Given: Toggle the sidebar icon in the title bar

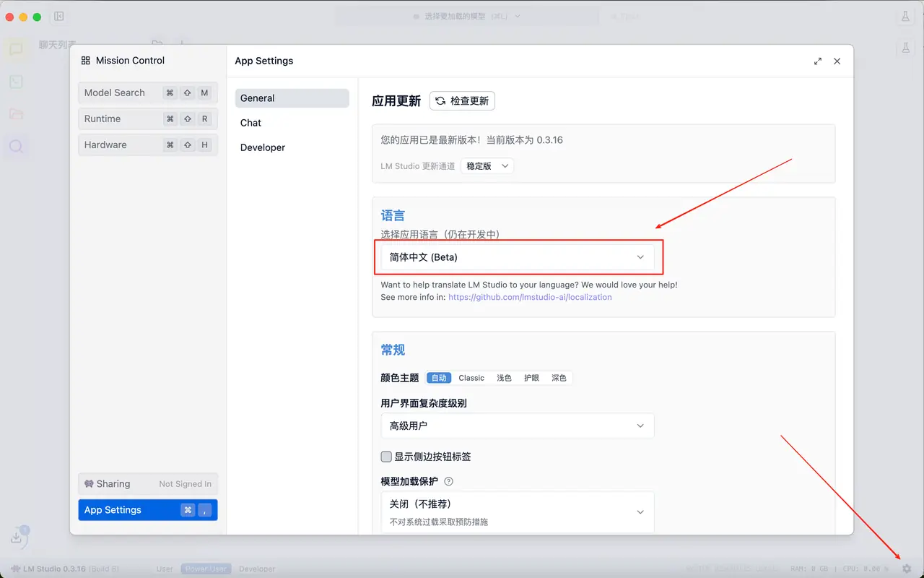Looking at the screenshot, I should tap(59, 17).
